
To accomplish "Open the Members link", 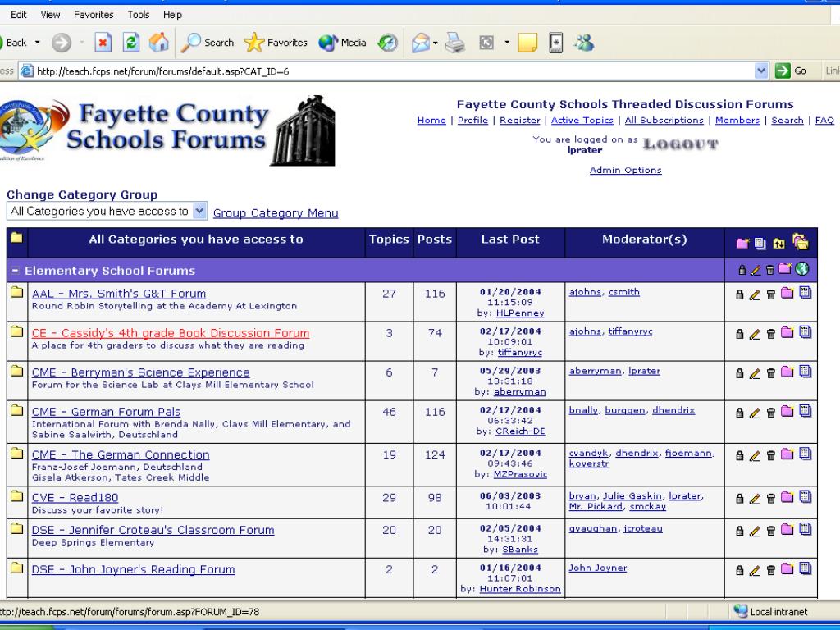I will point(737,121).
